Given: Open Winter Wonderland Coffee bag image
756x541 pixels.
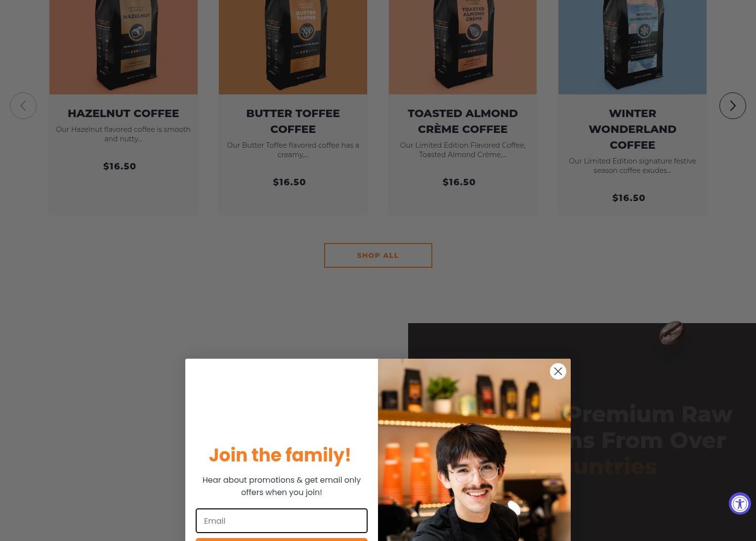Looking at the screenshot, I should click(632, 47).
